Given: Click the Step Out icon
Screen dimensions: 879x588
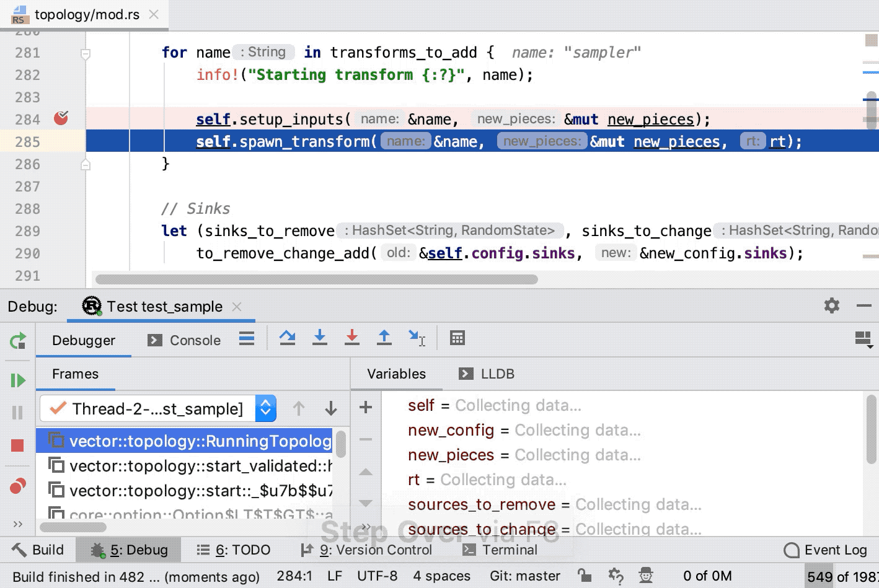Looking at the screenshot, I should 384,338.
